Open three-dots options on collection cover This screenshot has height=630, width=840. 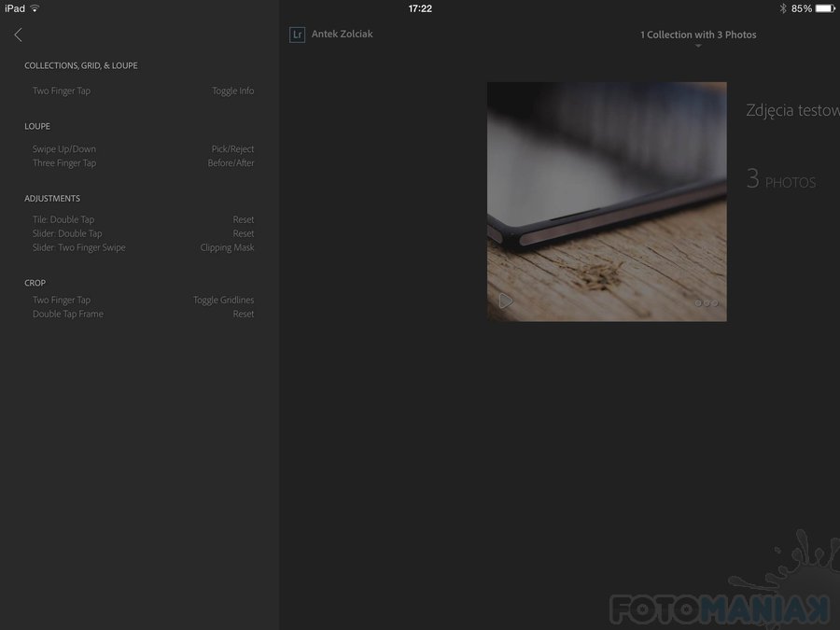coord(707,303)
